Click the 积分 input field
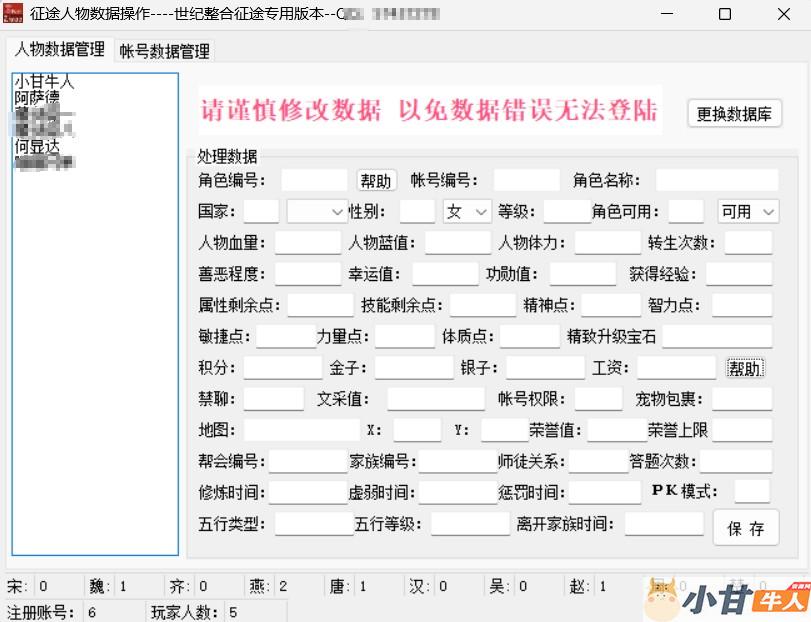Viewport: 811px width, 622px height. click(283, 368)
